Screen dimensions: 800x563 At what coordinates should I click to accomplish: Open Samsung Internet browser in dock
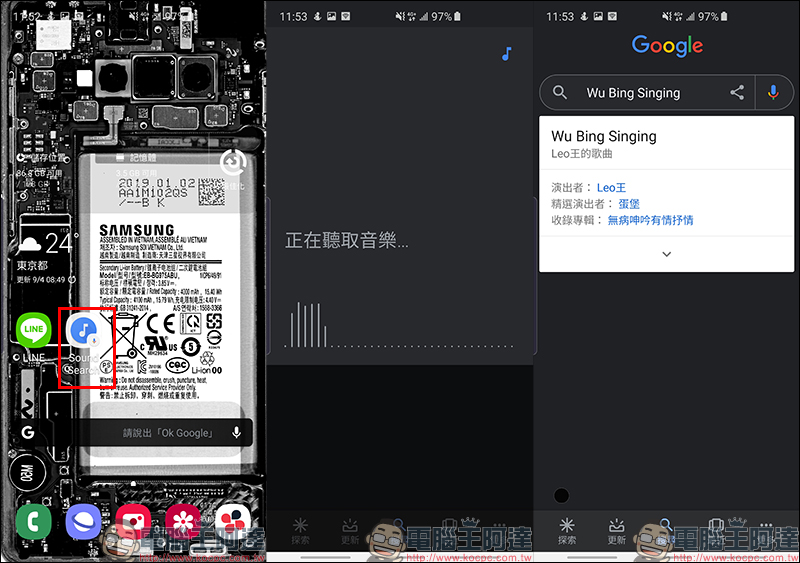83,523
